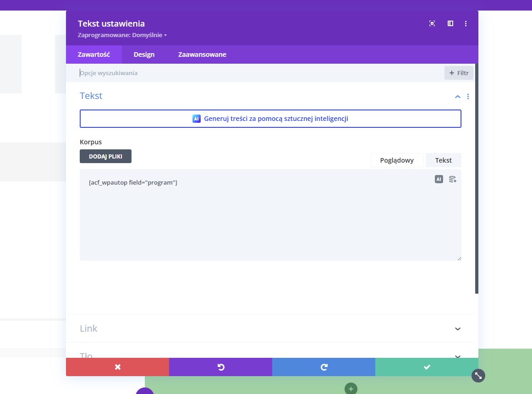The image size is (532, 394).
Task: Click the red discard changes X button
Action: [117, 367]
